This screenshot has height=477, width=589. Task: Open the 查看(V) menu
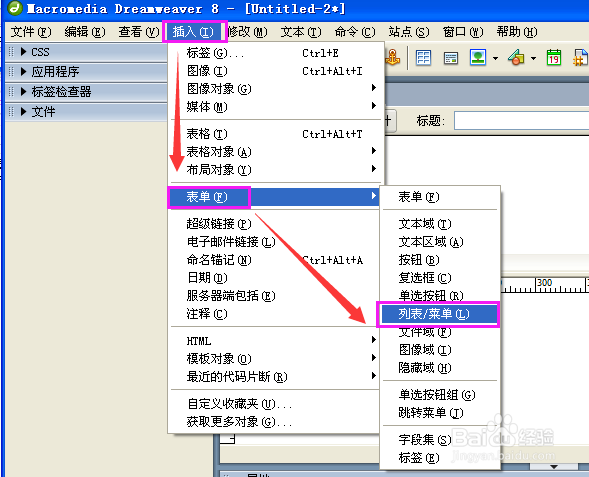click(139, 32)
